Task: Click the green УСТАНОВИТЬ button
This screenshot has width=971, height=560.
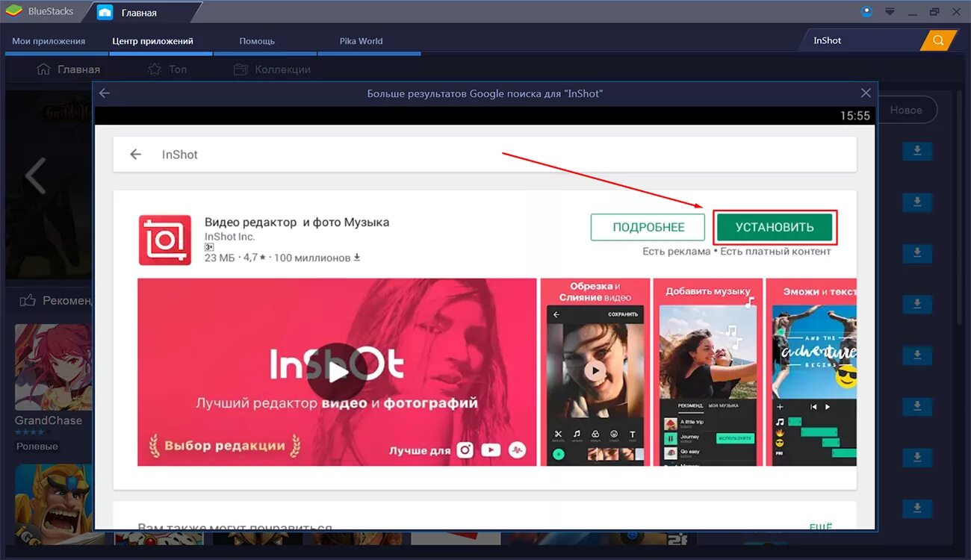Action: tap(774, 228)
